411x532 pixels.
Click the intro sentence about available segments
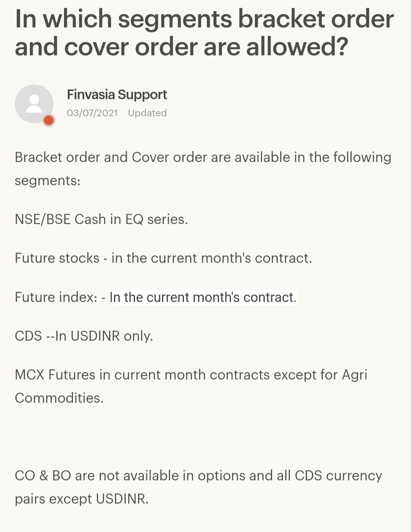click(203, 169)
